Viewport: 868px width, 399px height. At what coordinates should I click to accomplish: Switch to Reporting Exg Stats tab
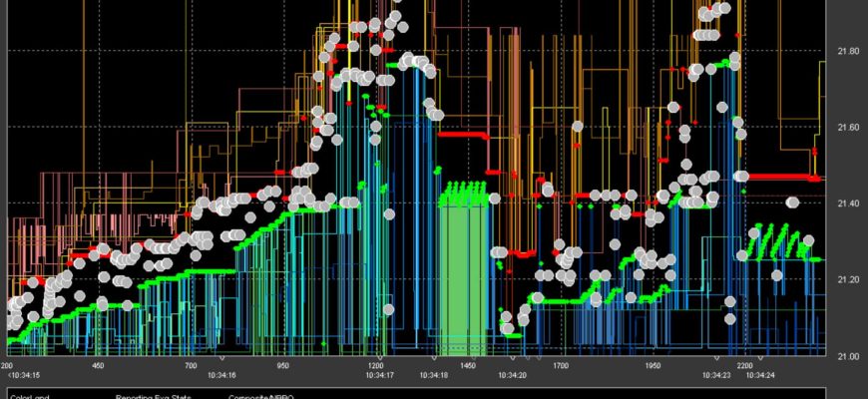(152, 396)
